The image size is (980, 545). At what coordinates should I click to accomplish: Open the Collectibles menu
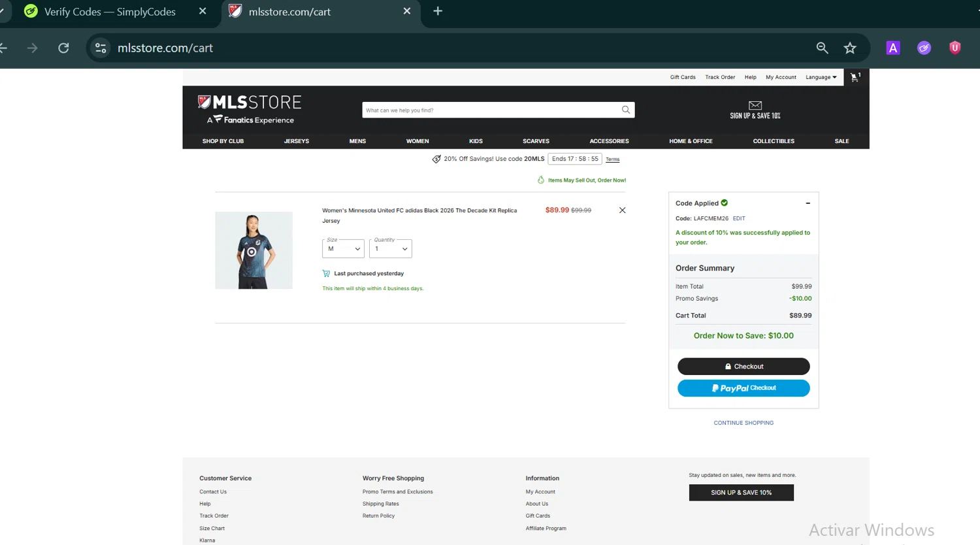[x=774, y=141]
